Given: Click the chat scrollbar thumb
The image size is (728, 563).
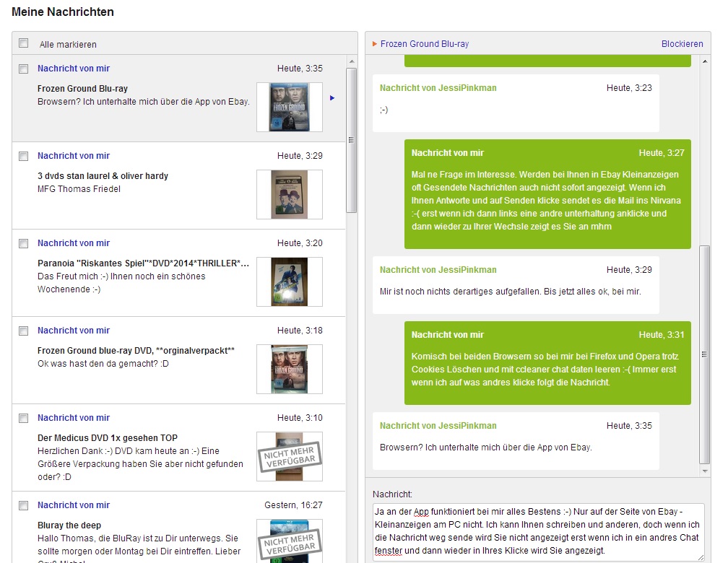Looking at the screenshot, I should tap(704, 354).
